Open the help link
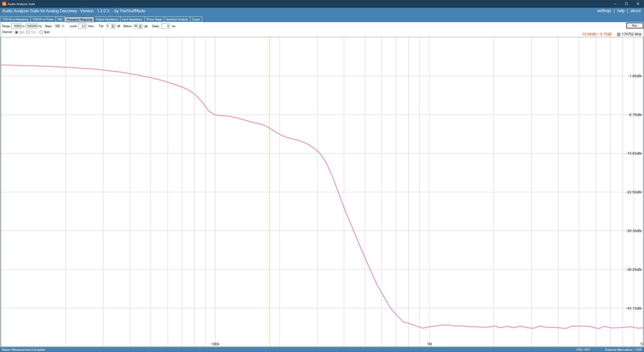The image size is (644, 352). 621,11
